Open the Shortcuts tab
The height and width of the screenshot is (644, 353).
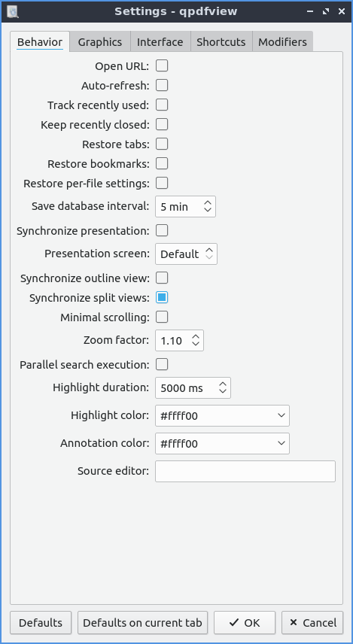coord(221,42)
